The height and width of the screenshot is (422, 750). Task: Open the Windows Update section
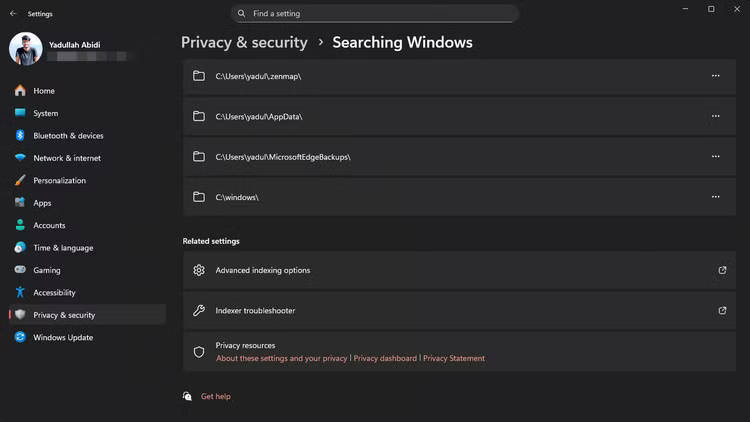pos(62,338)
